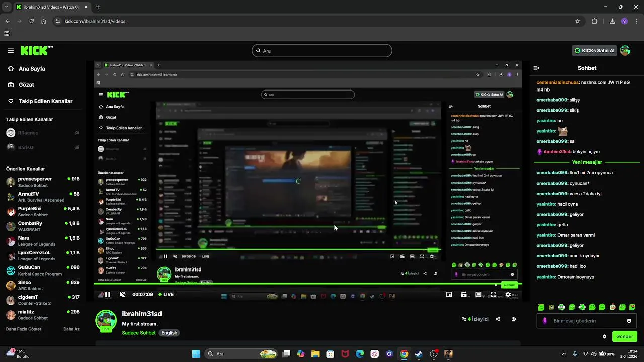Open the Chrome apps grid shortcut
The image size is (644, 362).
tap(7, 34)
